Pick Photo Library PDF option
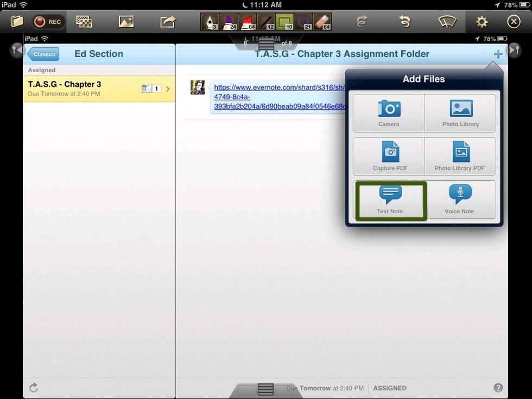Image resolution: width=532 pixels, height=399 pixels. pos(460,156)
